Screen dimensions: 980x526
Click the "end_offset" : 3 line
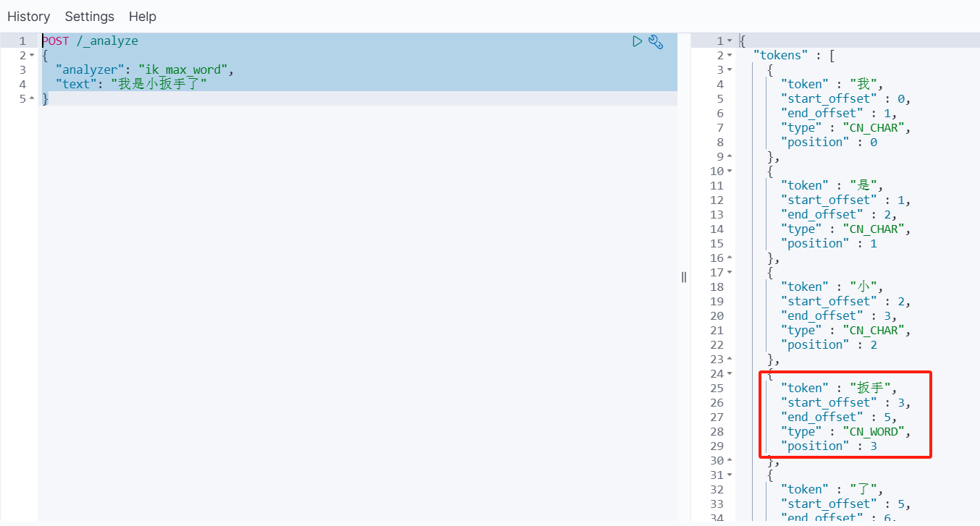coord(839,316)
